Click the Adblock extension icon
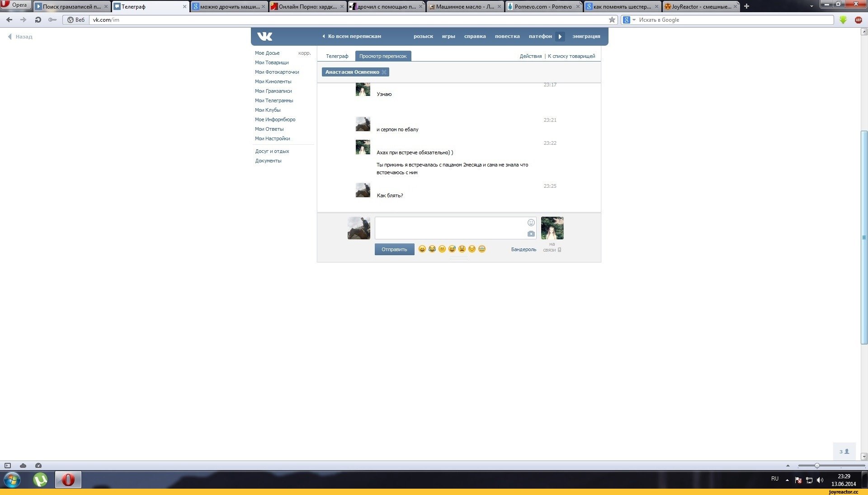 [x=859, y=20]
